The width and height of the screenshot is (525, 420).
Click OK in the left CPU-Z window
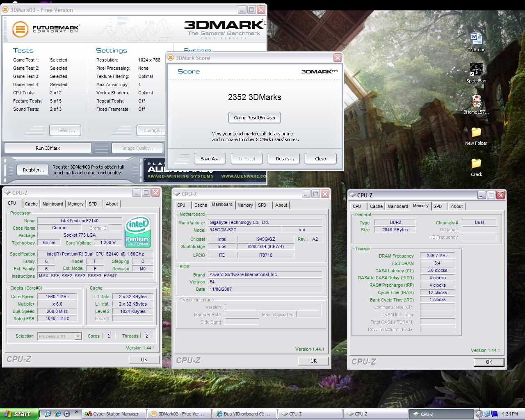144,359
